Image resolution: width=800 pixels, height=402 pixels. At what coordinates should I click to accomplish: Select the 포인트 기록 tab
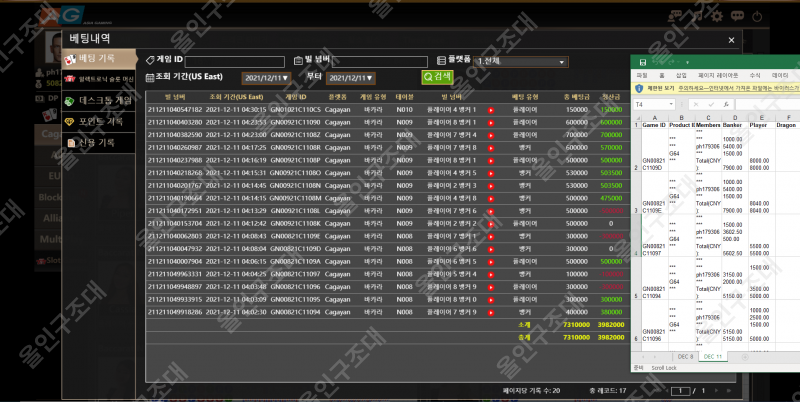99,121
